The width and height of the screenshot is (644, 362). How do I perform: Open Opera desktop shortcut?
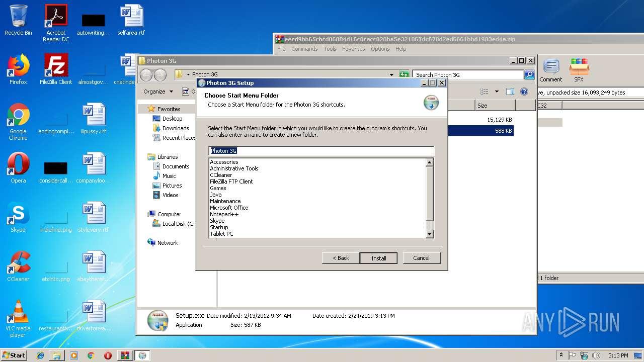[18, 168]
